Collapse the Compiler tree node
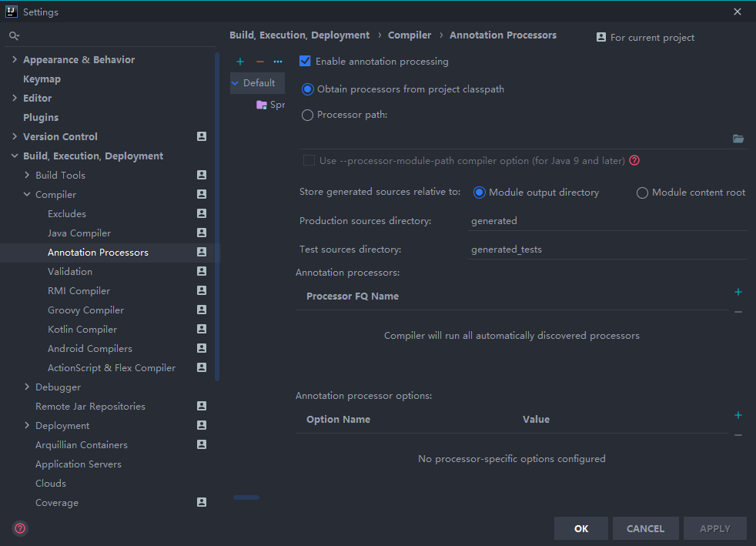Image resolution: width=756 pixels, height=546 pixels. 27,195
